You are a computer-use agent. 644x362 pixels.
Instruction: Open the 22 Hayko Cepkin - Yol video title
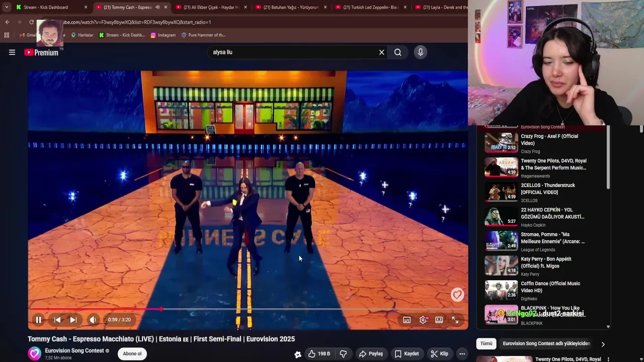552,213
